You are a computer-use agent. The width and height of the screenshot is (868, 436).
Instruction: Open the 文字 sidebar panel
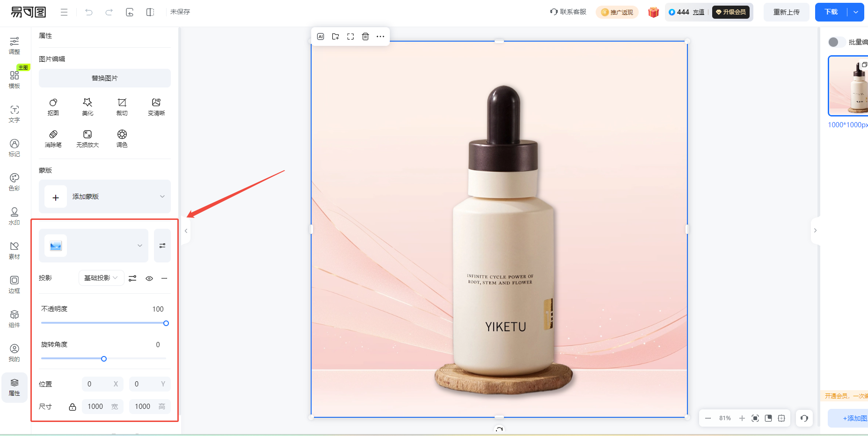pyautogui.click(x=15, y=114)
